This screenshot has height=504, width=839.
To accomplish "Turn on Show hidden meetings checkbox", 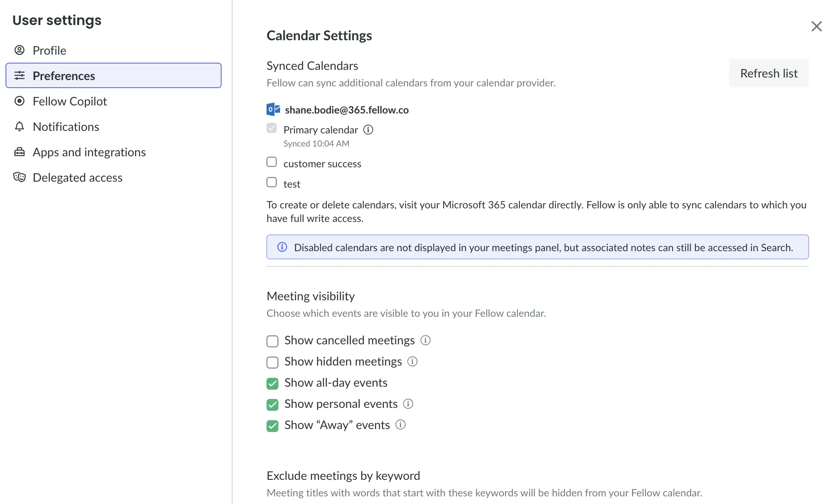I will coord(272,362).
